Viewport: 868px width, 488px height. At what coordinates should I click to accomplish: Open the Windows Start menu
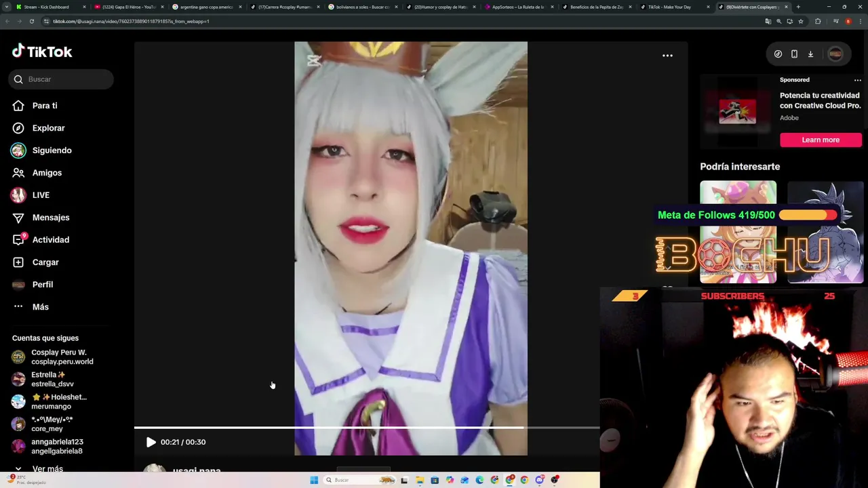click(x=314, y=480)
